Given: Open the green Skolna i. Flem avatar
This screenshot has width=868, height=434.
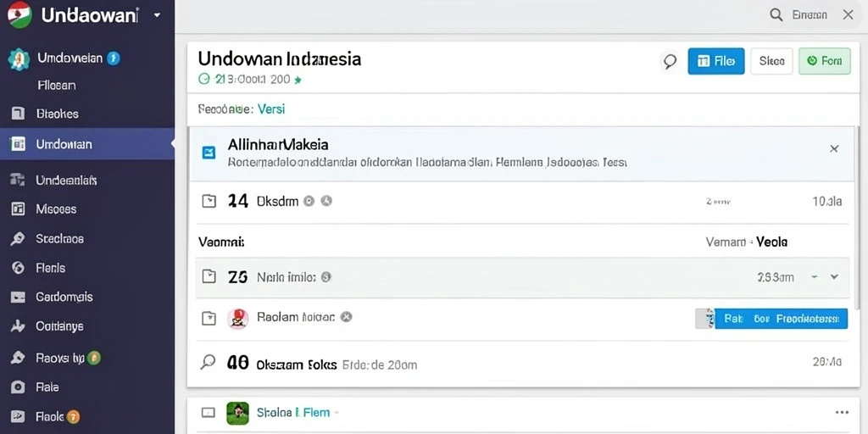Looking at the screenshot, I should click(237, 413).
